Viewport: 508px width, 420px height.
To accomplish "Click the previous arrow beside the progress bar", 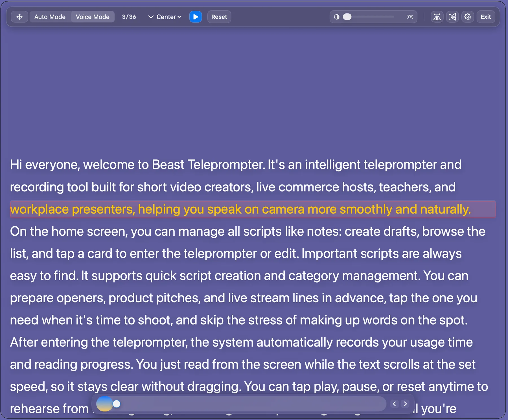I will pos(394,404).
